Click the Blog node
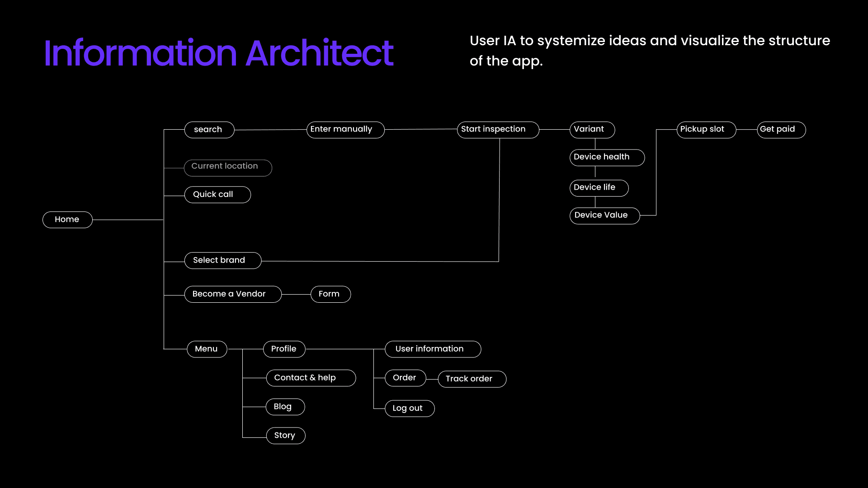This screenshot has width=868, height=488. click(x=285, y=407)
